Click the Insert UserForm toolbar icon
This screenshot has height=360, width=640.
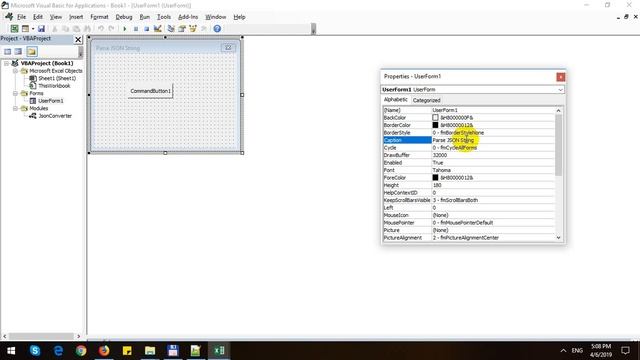[25, 29]
